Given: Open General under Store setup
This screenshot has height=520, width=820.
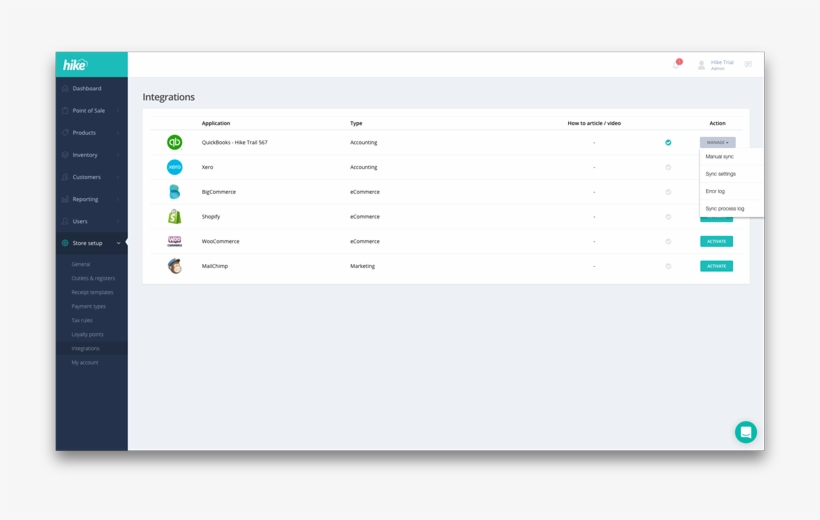Looking at the screenshot, I should point(81,264).
